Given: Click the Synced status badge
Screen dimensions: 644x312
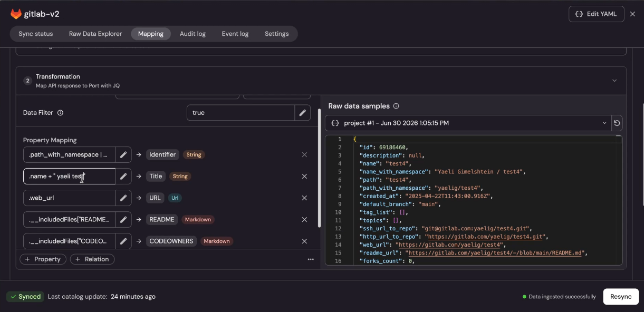Looking at the screenshot, I should pos(25,297).
